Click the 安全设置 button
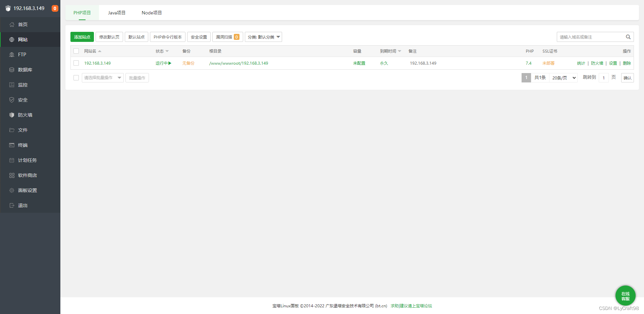The height and width of the screenshot is (314, 644). tap(199, 37)
